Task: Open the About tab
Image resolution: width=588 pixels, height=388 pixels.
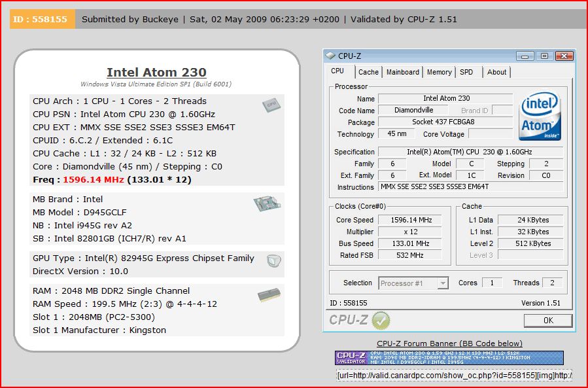Action: [x=496, y=72]
